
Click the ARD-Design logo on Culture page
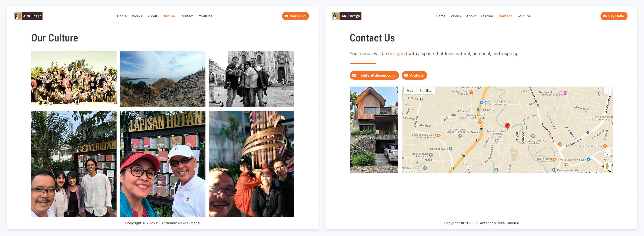coord(28,16)
